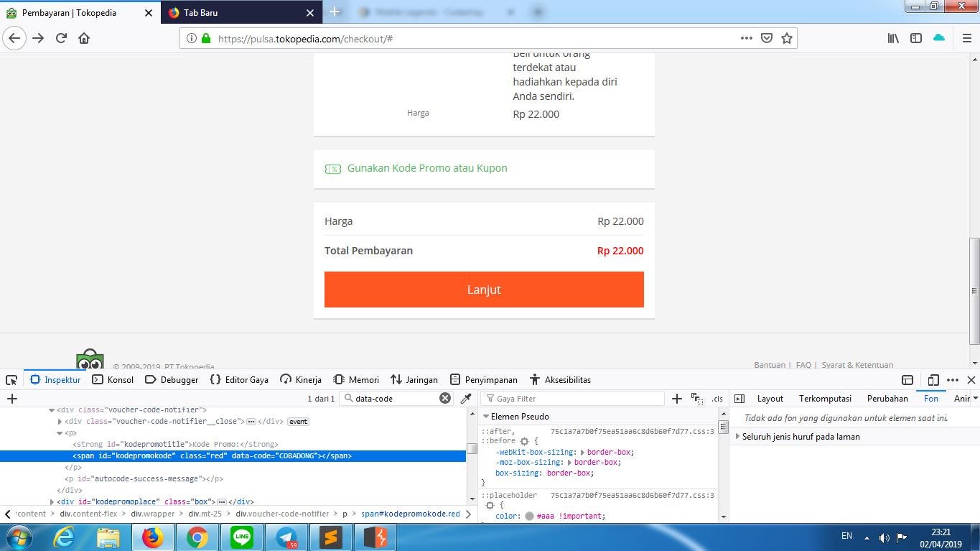Screen dimensions: 980x551
Task: Toggle the split console icon in devtools
Action: 907,380
